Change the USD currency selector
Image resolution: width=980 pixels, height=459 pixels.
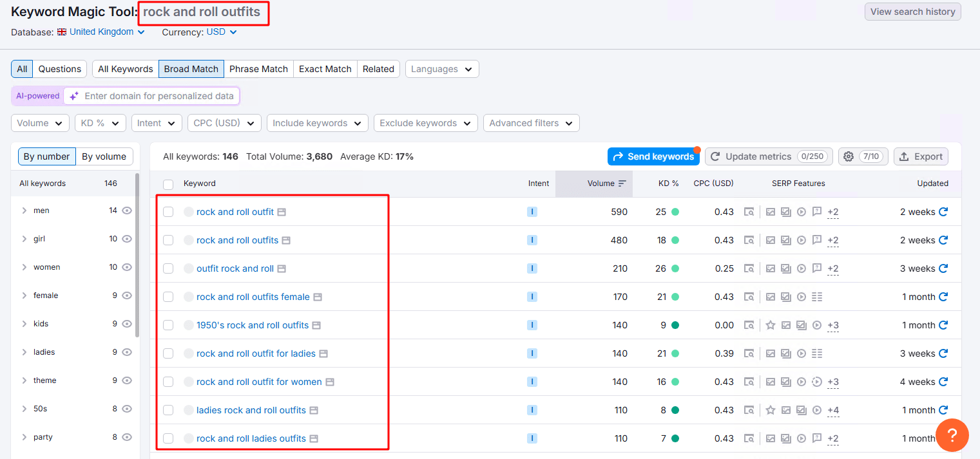(x=222, y=32)
